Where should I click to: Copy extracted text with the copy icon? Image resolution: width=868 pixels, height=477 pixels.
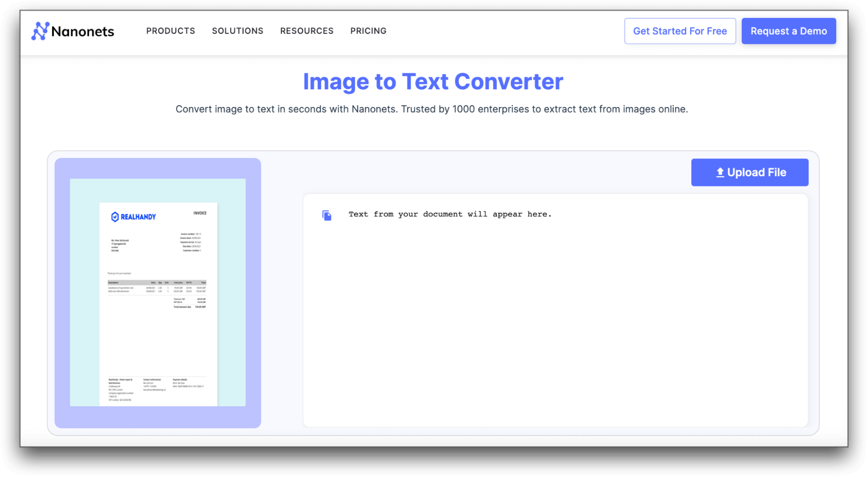pos(327,215)
